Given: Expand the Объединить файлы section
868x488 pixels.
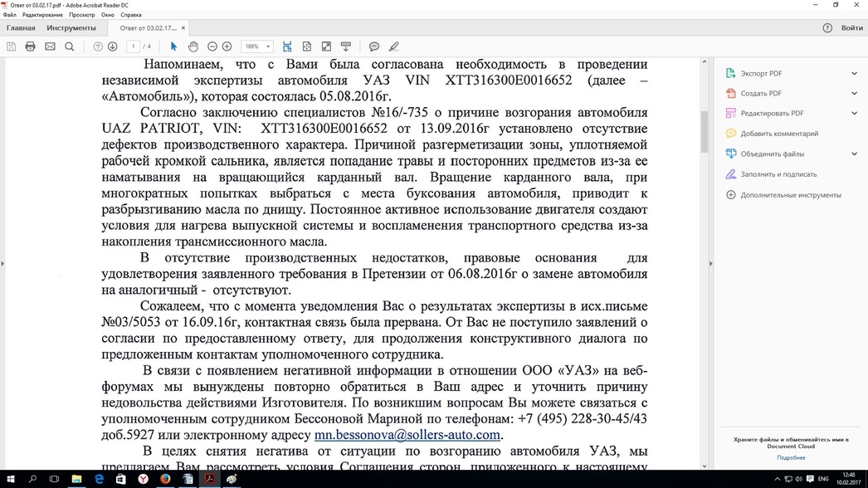Looking at the screenshot, I should (854, 154).
